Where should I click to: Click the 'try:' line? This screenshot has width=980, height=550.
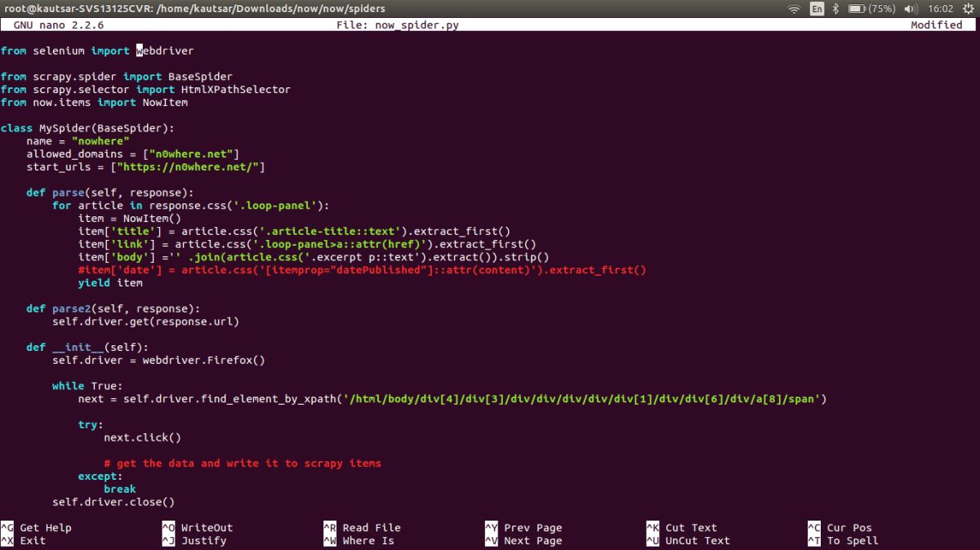point(91,425)
